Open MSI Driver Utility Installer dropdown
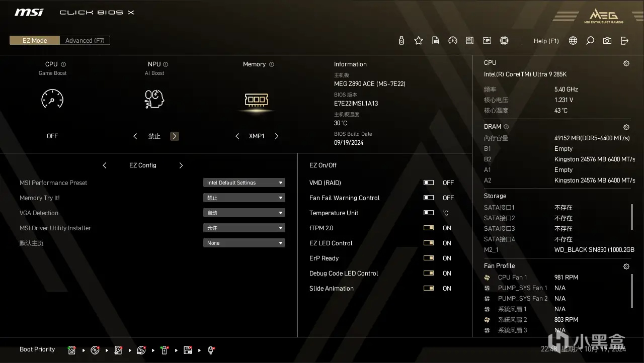Viewport: 644px width, 363px height. click(x=244, y=228)
